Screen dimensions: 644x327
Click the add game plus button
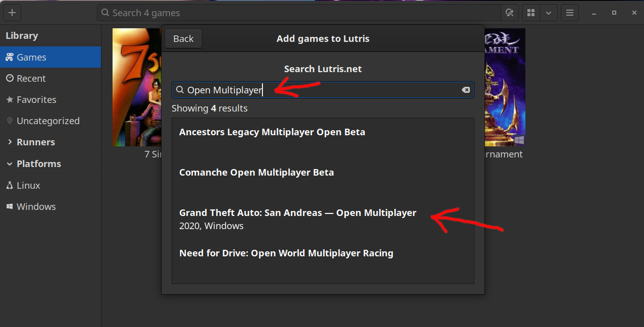12,13
